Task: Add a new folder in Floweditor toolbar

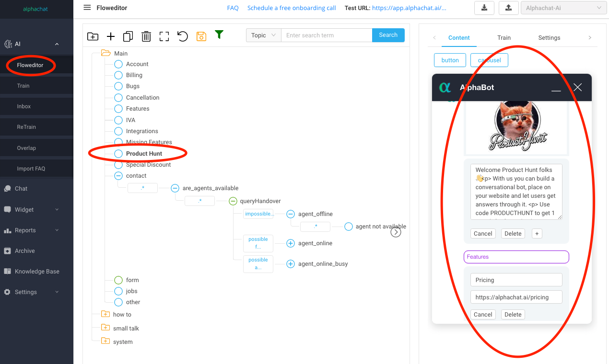Action: click(93, 36)
